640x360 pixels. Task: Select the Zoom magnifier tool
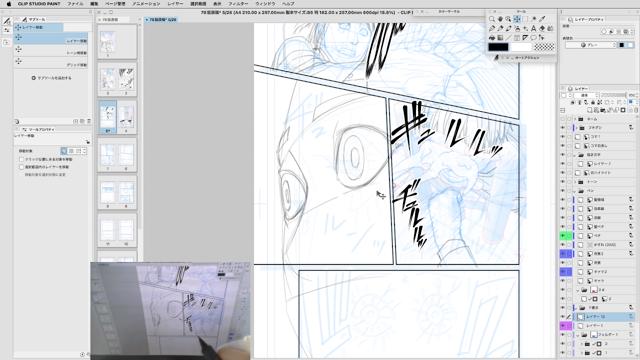492,19
